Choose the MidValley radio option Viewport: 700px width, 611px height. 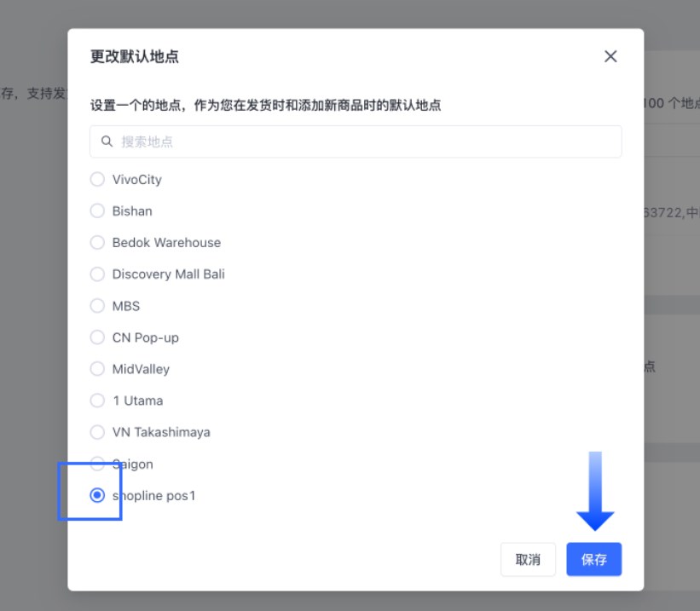pyautogui.click(x=97, y=369)
